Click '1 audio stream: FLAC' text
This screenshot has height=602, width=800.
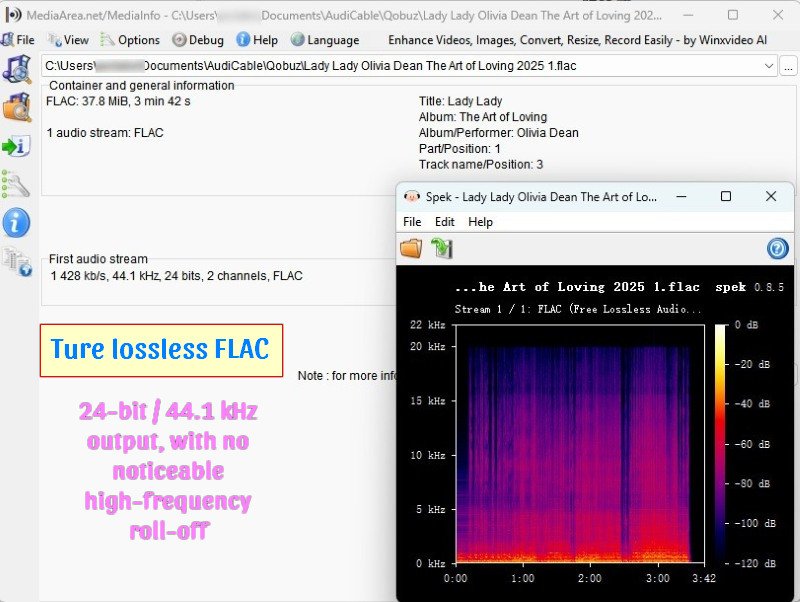[105, 133]
